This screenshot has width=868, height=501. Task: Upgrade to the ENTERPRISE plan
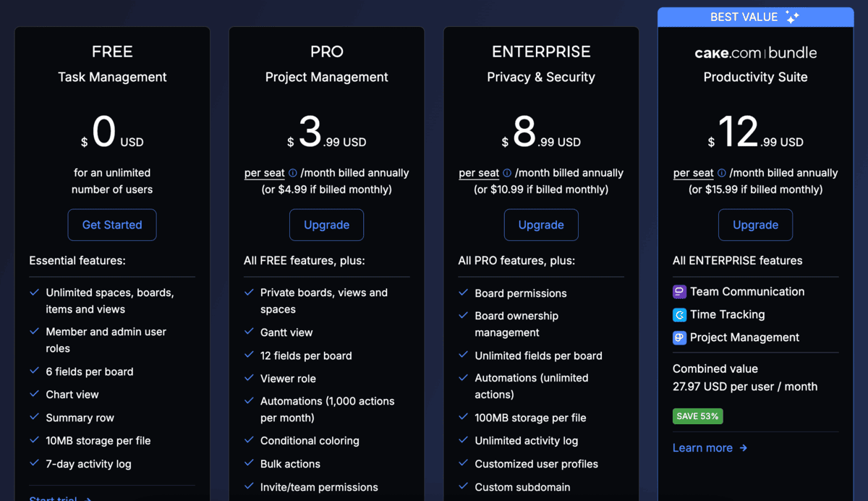click(541, 225)
